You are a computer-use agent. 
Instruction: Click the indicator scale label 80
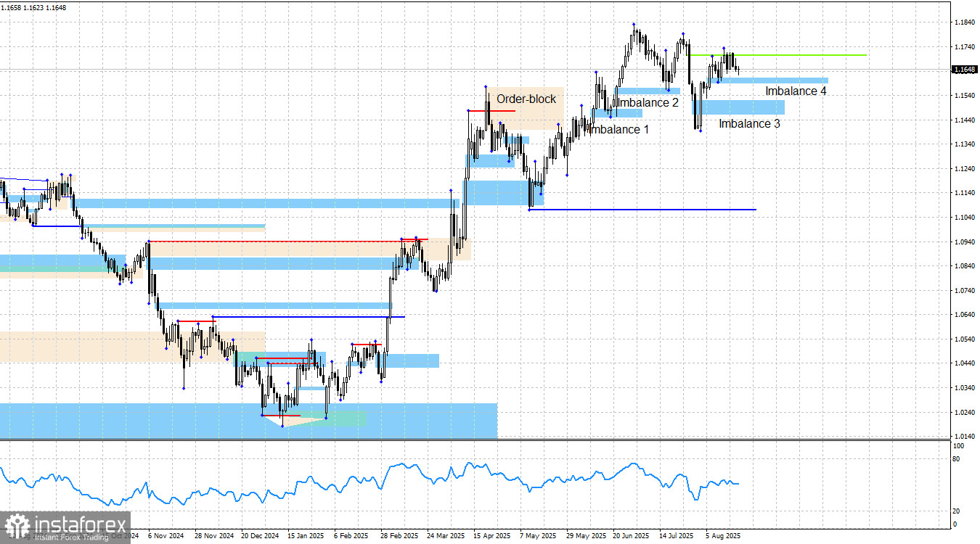[x=957, y=460]
